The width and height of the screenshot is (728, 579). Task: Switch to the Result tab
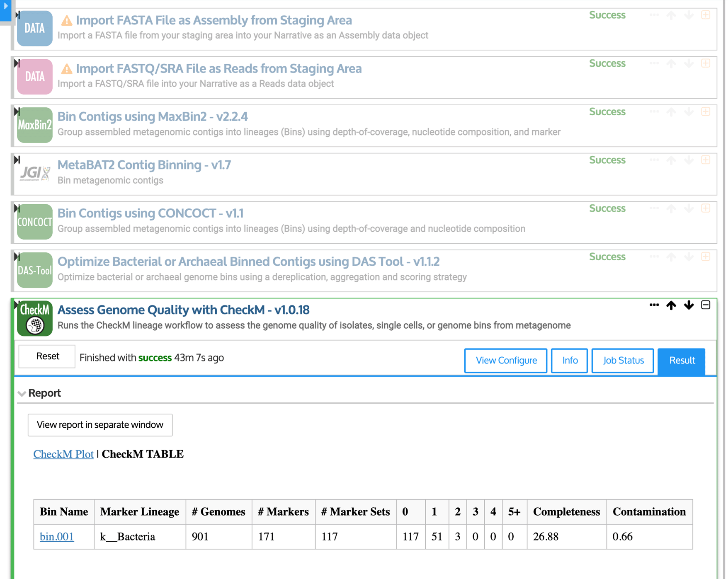click(682, 361)
